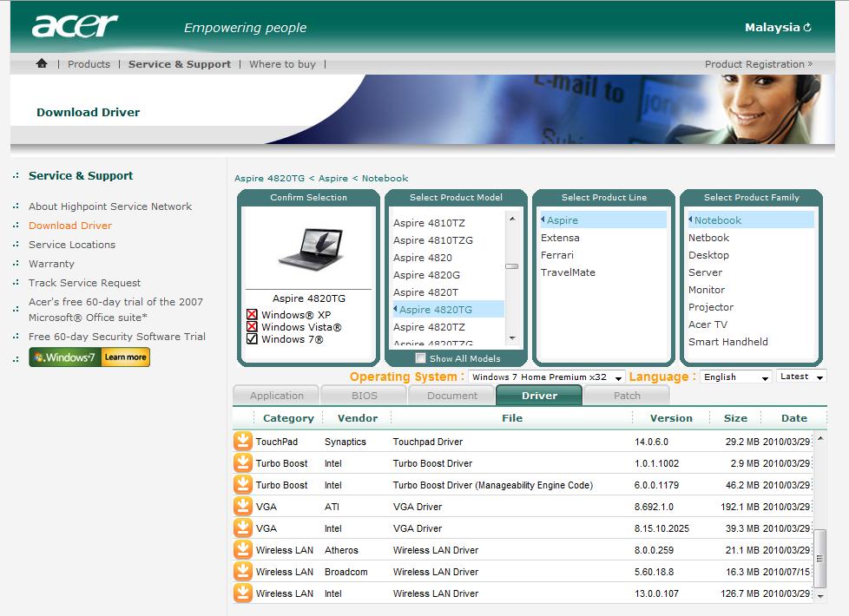Open Download Driver sidebar link
This screenshot has height=616, width=849.
click(x=70, y=226)
